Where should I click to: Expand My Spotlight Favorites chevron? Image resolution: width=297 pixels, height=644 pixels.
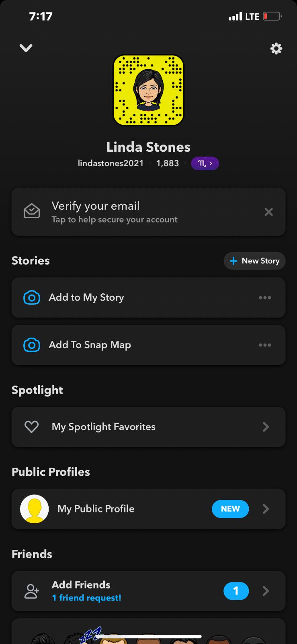pos(266,427)
